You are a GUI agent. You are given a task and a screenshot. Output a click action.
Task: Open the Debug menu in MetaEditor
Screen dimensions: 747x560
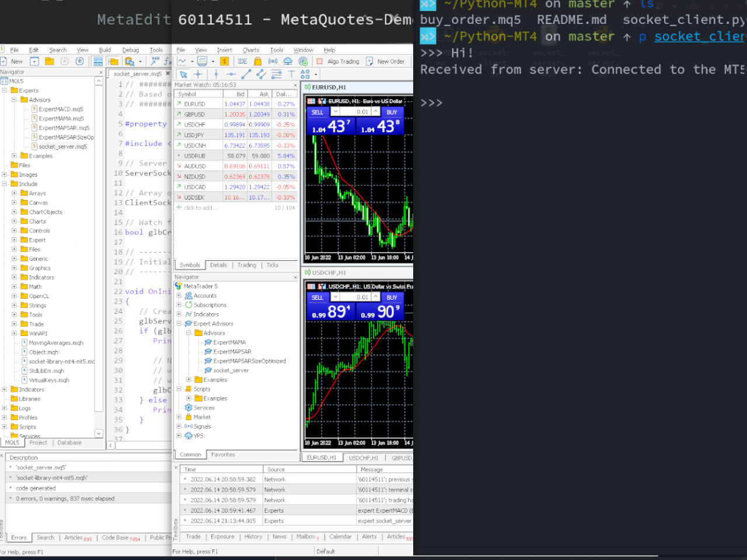[x=131, y=50]
